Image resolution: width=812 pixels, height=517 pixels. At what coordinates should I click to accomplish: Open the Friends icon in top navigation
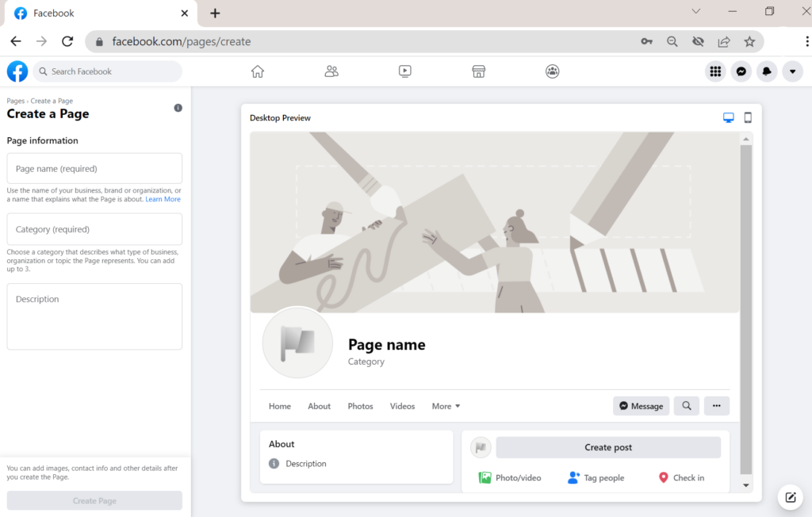(x=331, y=71)
